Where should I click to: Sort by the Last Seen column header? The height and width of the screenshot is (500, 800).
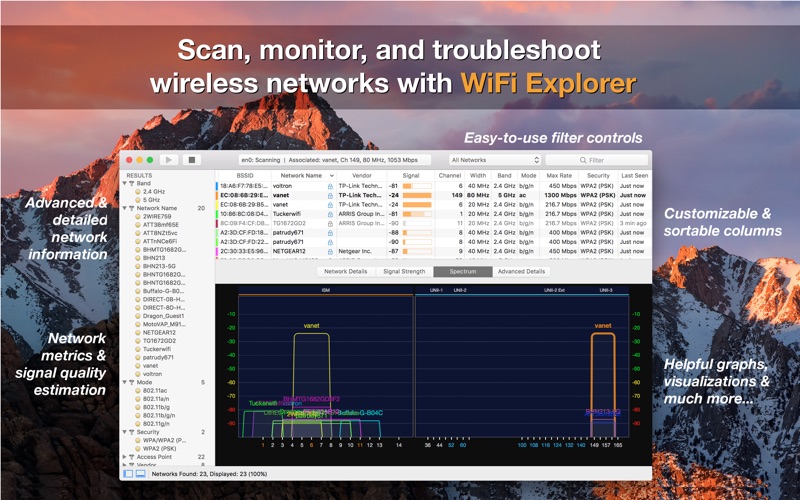634,176
